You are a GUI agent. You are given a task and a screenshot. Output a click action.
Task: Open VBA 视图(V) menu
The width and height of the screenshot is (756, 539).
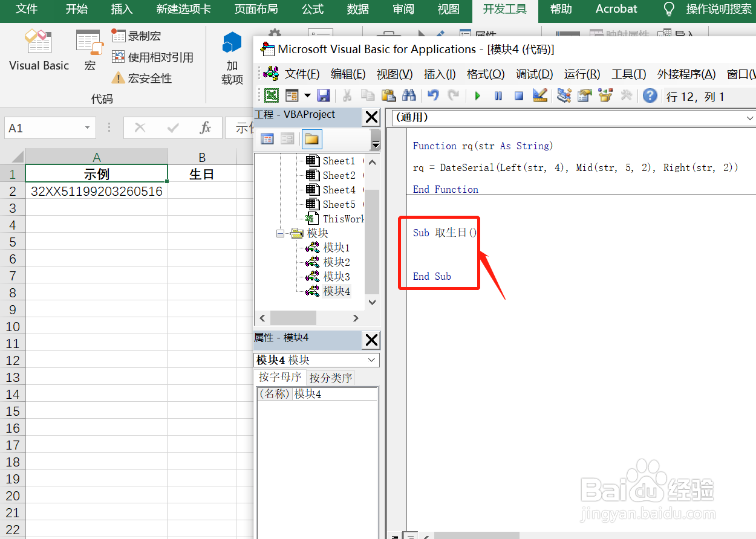tap(394, 74)
